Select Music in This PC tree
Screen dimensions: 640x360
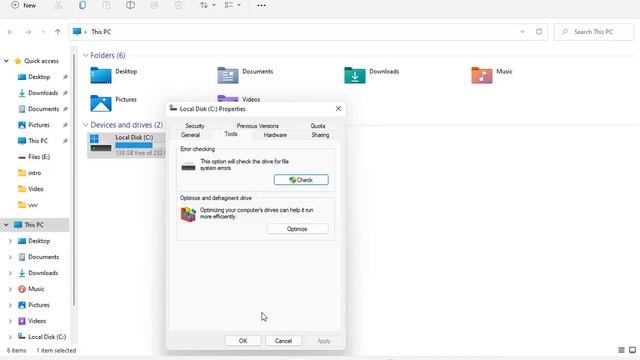(36, 289)
